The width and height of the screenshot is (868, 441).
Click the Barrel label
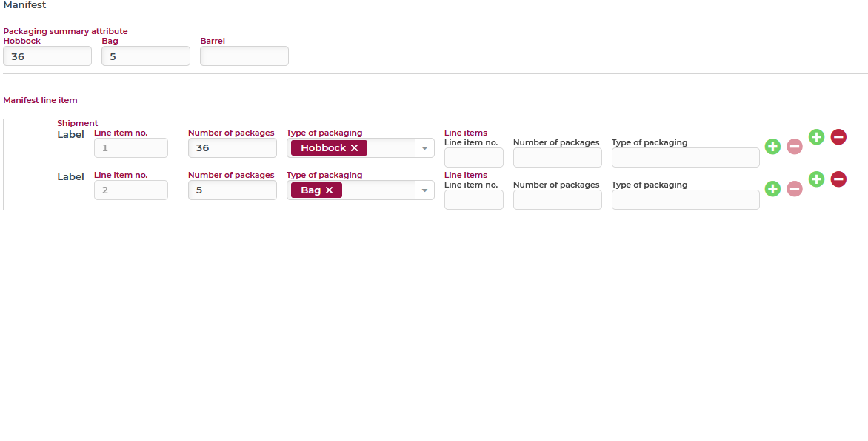[x=213, y=41]
